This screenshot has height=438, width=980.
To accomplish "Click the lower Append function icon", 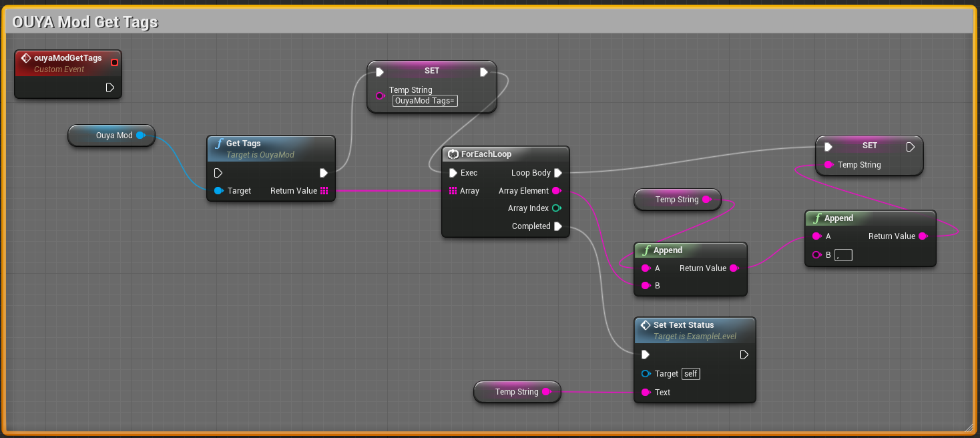I will coord(646,250).
